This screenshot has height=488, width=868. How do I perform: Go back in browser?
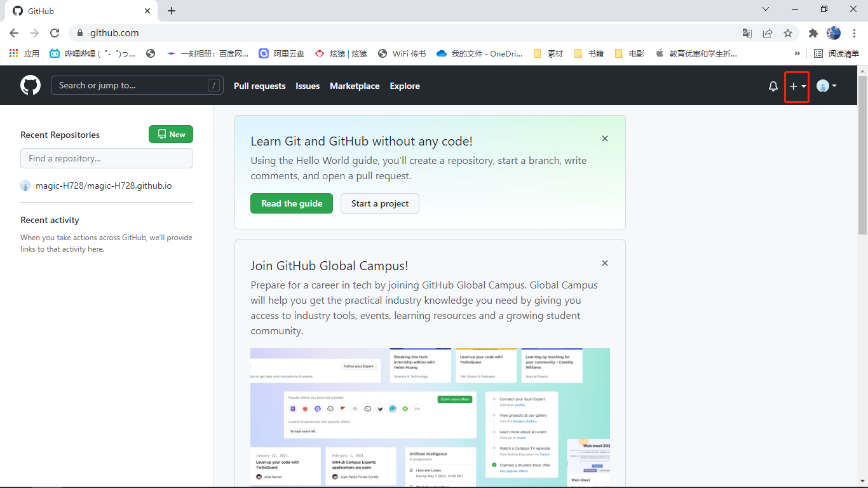[x=14, y=33]
